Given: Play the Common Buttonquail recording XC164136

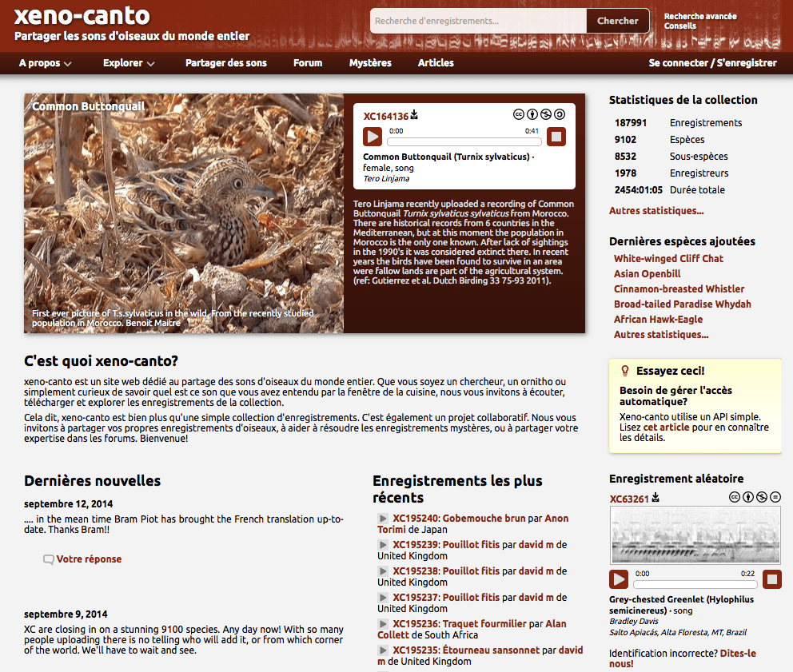Looking at the screenshot, I should 373,137.
